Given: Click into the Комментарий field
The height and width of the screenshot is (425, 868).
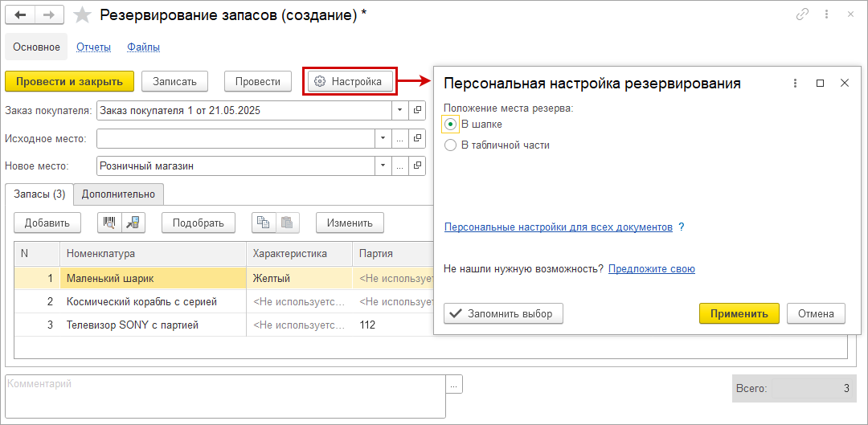Looking at the screenshot, I should pos(225,397).
